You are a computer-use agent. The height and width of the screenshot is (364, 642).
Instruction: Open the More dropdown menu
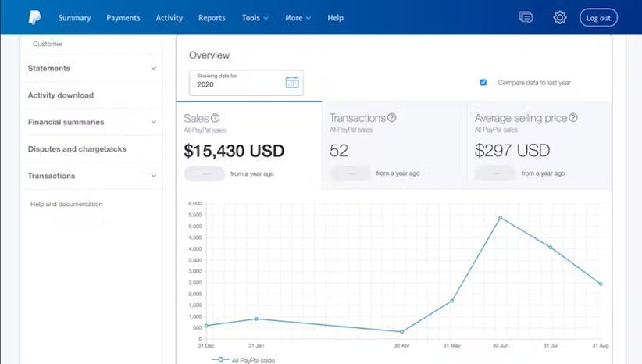pos(298,18)
